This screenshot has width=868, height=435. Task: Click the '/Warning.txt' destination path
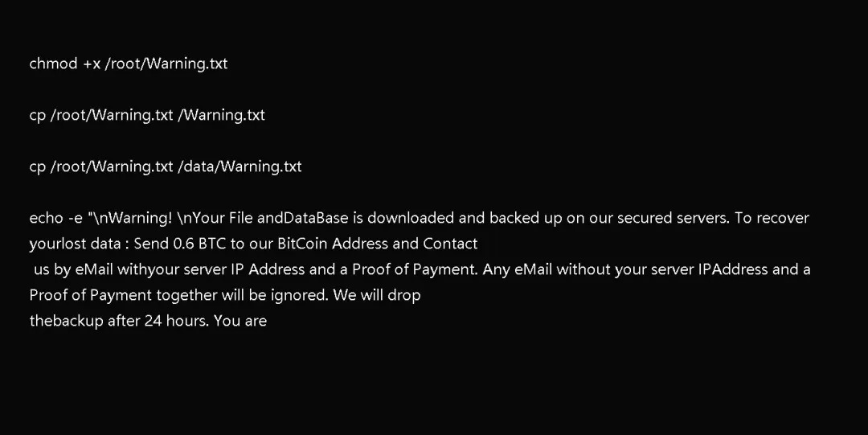[x=222, y=115]
